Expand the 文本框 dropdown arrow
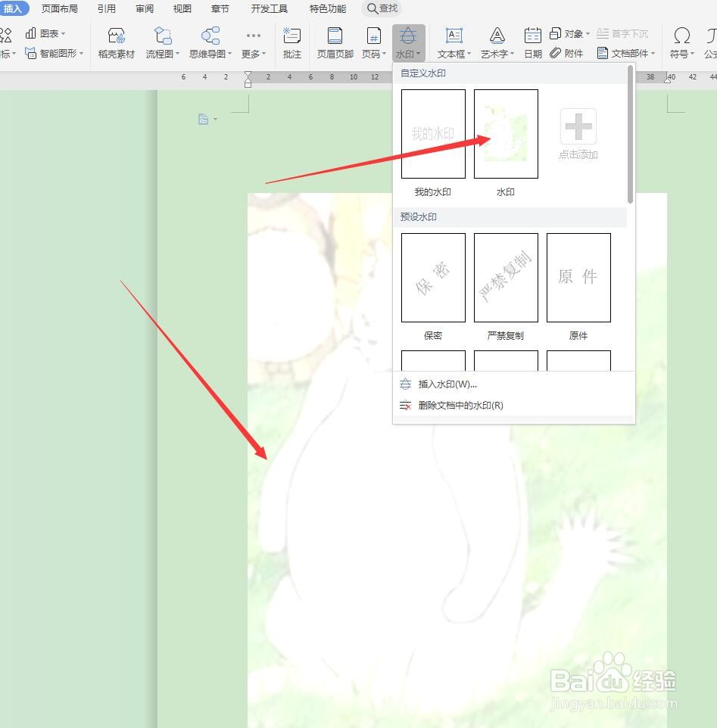The width and height of the screenshot is (717, 728). [x=469, y=54]
